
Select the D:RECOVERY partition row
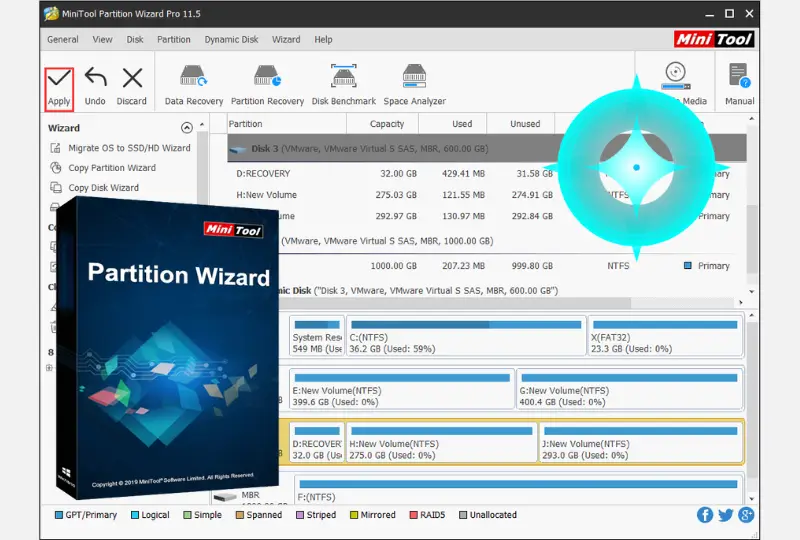487,174
